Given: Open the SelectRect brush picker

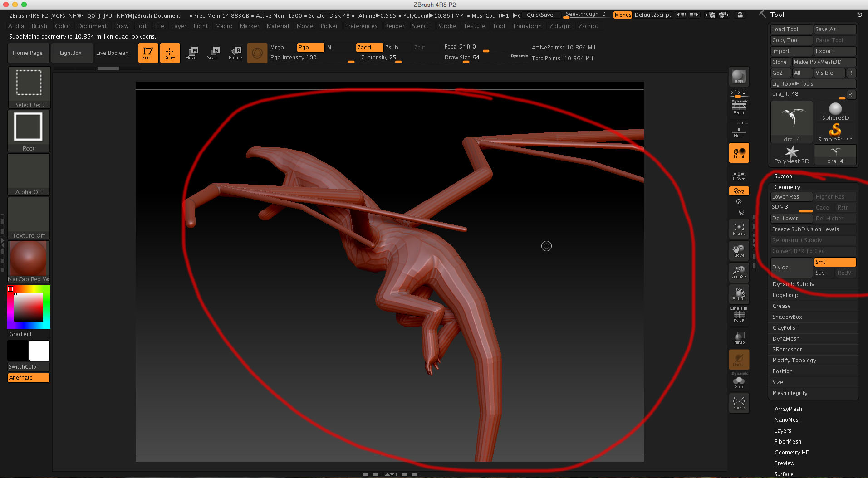Looking at the screenshot, I should point(29,87).
